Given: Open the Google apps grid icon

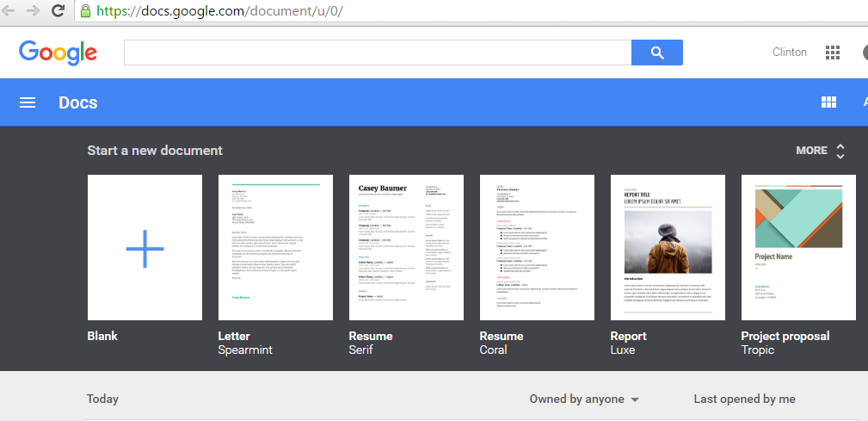Looking at the screenshot, I should tap(832, 53).
